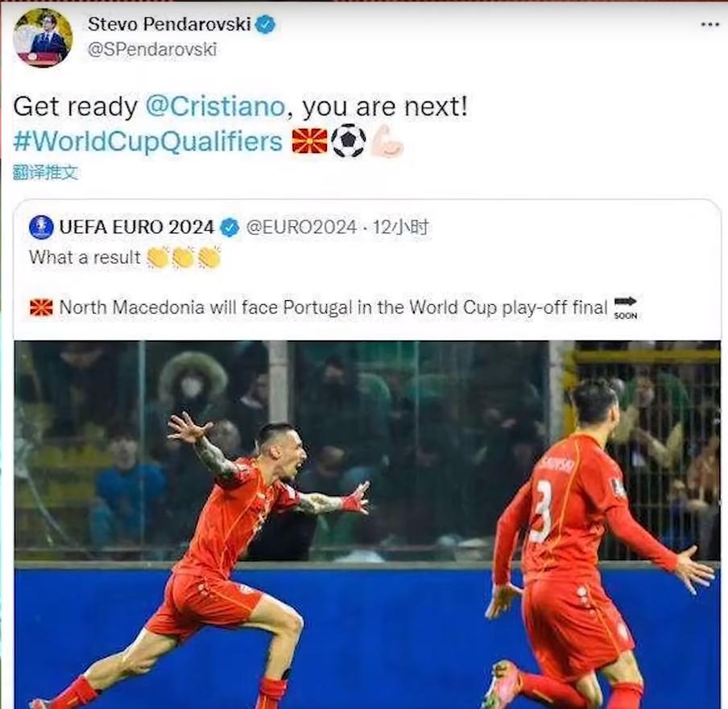Viewport: 728px width, 709px height.
Task: Click Stevo Pendarovski's blue verified badge
Action: [266, 24]
